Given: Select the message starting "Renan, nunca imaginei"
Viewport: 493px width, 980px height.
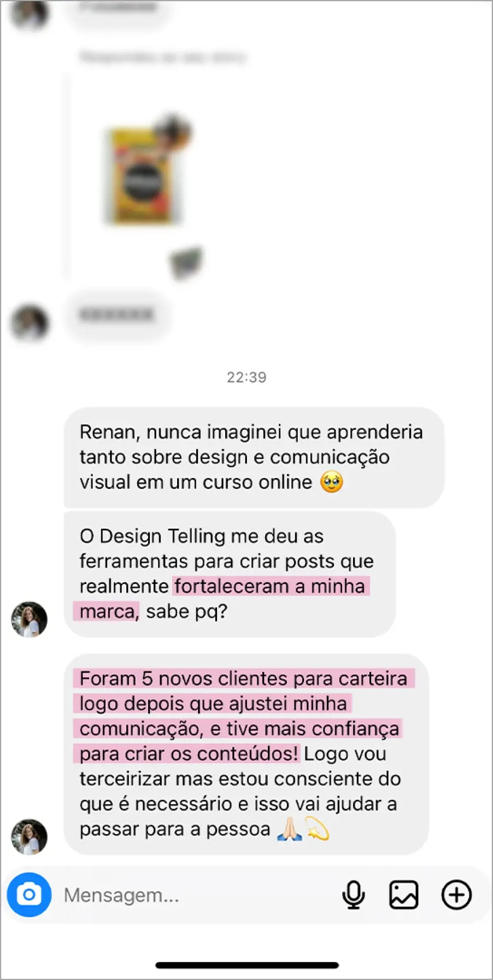Looking at the screenshot, I should pyautogui.click(x=254, y=457).
